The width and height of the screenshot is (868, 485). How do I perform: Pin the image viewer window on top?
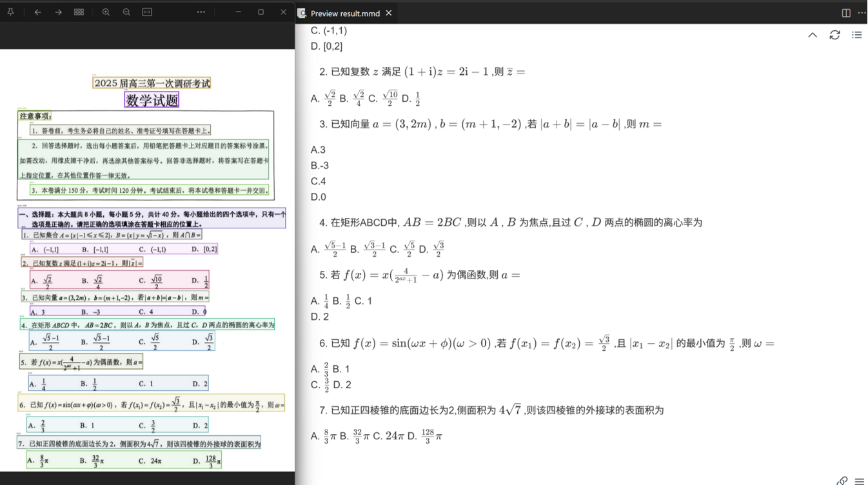click(x=10, y=12)
